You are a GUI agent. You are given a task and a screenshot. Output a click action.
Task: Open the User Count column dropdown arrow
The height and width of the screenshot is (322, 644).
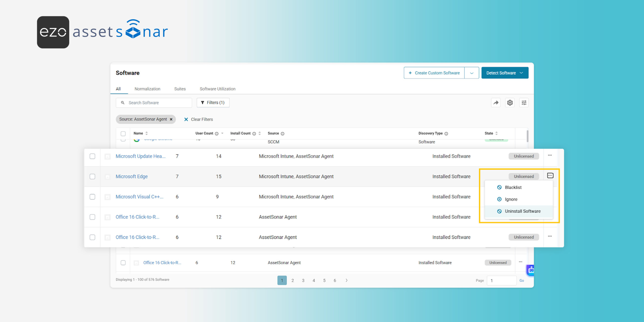click(222, 133)
